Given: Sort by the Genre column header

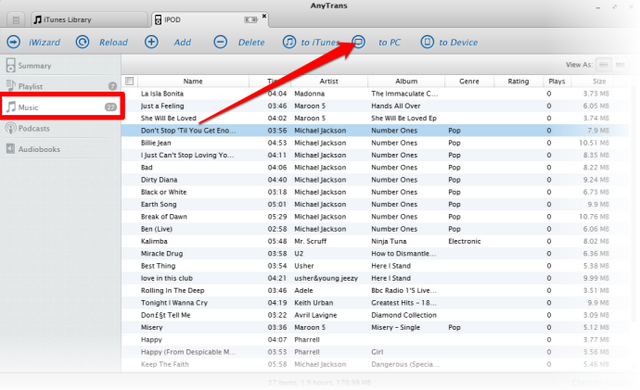Looking at the screenshot, I should pos(469,81).
